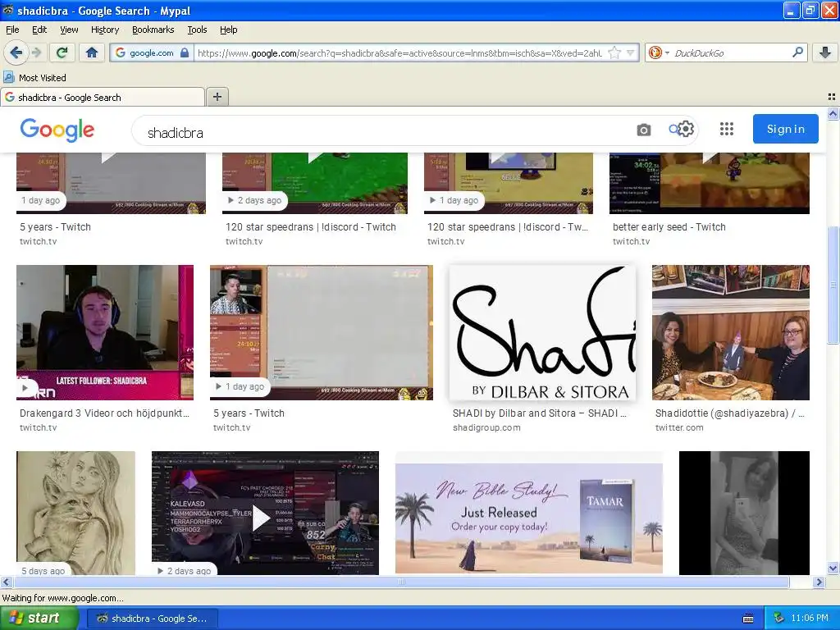Click vertical scrollbar up arrow
Screen dimensions: 840x630
click(x=833, y=113)
